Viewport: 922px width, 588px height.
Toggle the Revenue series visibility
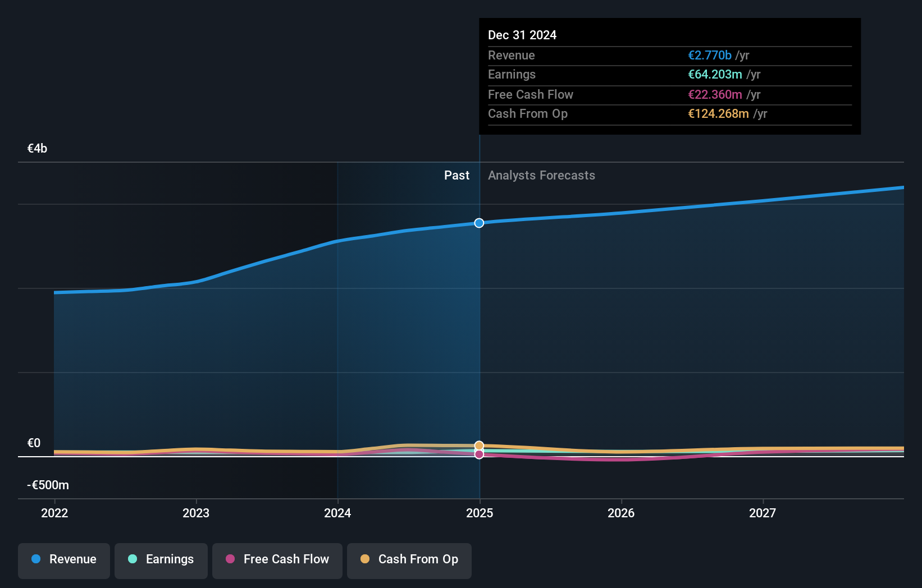(x=63, y=559)
